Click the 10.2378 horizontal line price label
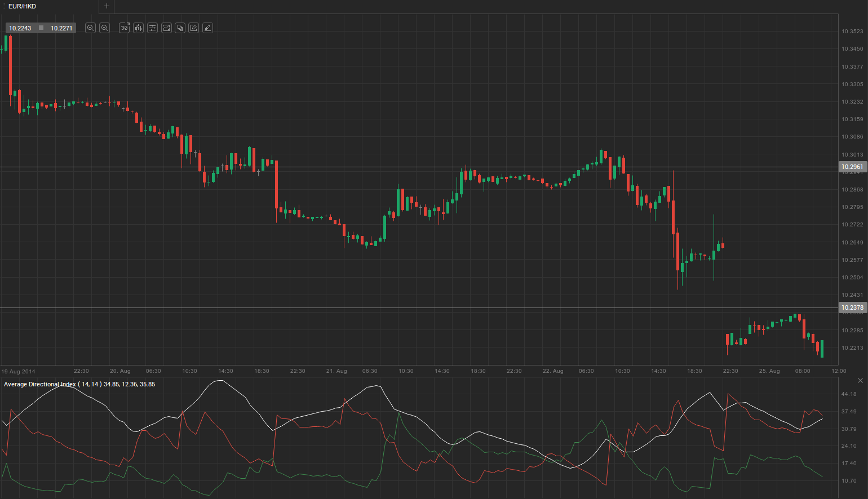Image resolution: width=868 pixels, height=499 pixels. [x=852, y=308]
